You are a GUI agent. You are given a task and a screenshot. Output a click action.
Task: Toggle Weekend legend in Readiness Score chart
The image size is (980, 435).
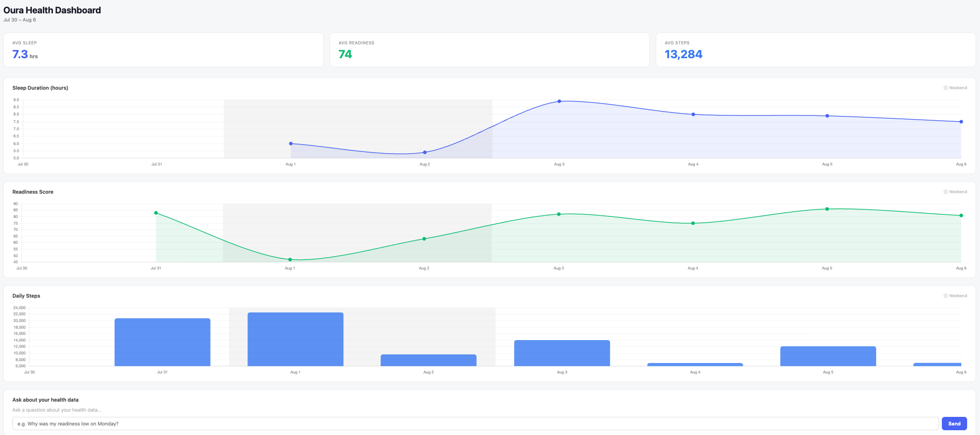955,192
